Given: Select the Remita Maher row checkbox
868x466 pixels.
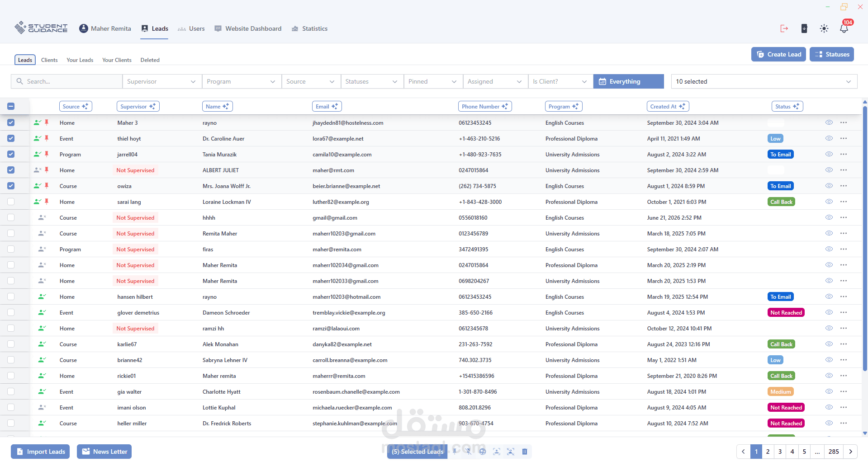Looking at the screenshot, I should 11,233.
